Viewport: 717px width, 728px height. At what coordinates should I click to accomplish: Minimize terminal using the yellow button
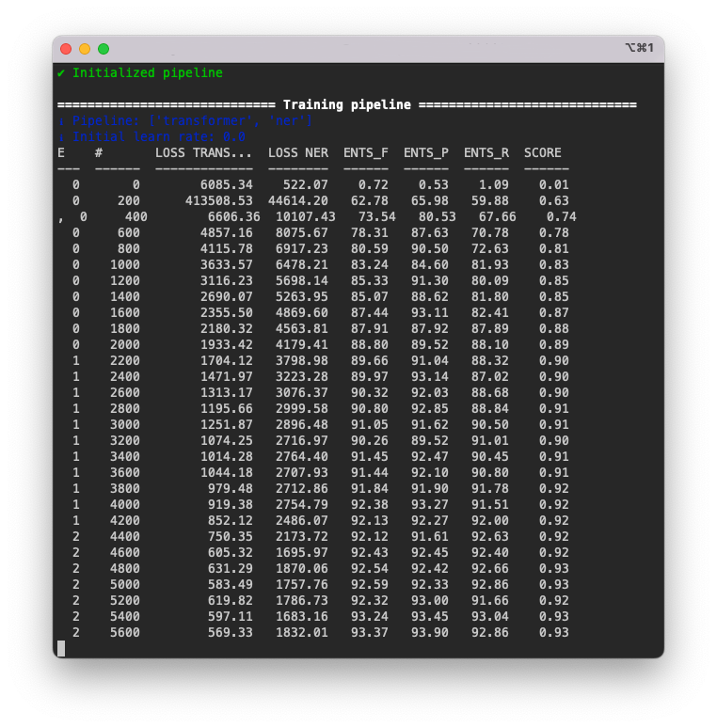85,49
